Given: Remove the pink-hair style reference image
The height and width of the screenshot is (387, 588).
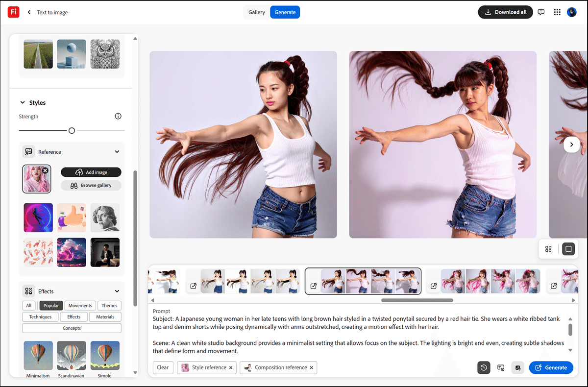Looking at the screenshot, I should click(45, 170).
